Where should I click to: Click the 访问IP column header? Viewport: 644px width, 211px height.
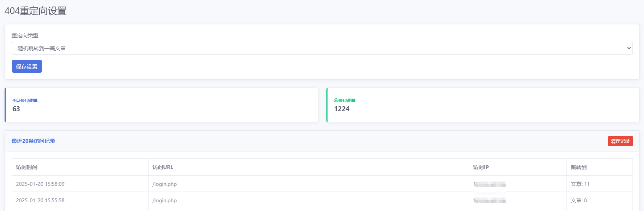point(481,167)
